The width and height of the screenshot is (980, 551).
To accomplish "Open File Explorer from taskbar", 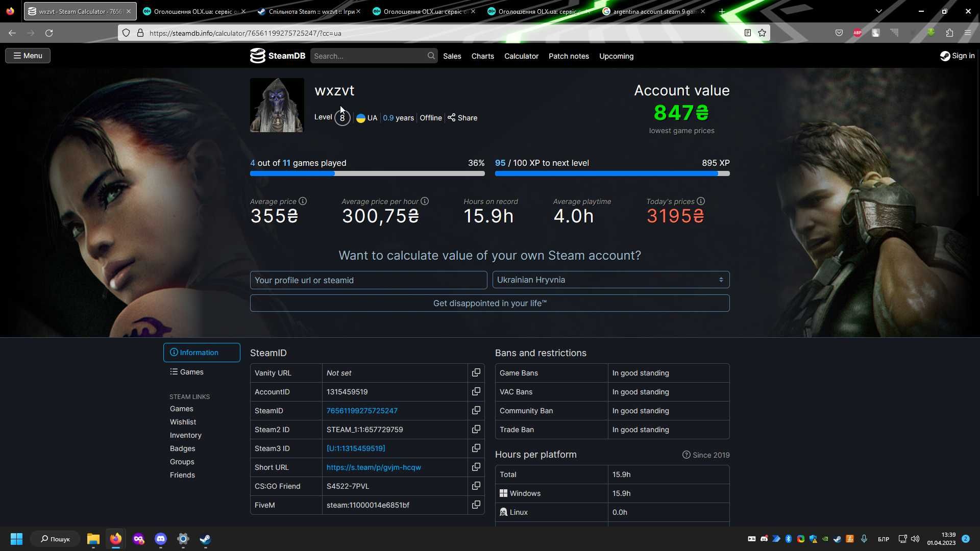I will [93, 539].
